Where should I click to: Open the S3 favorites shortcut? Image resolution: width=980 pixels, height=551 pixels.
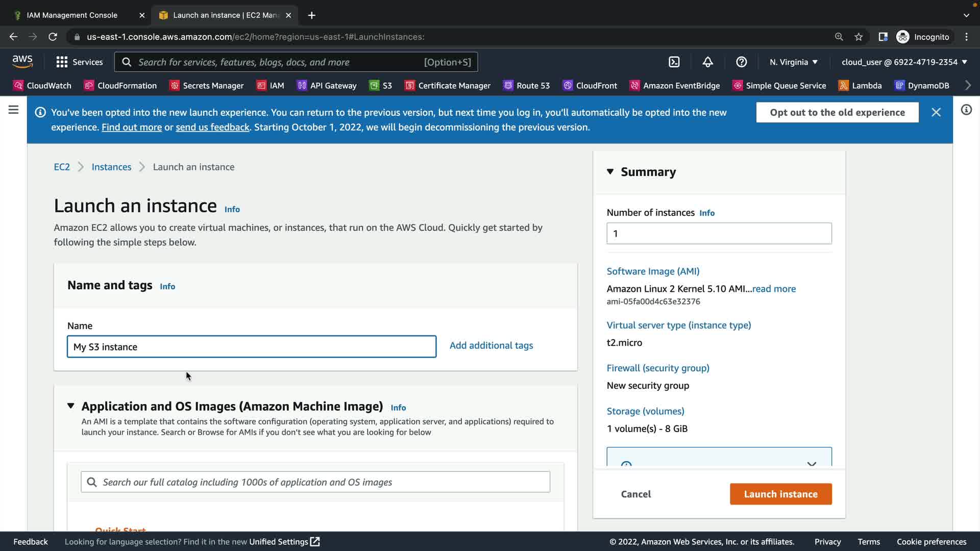point(381,85)
